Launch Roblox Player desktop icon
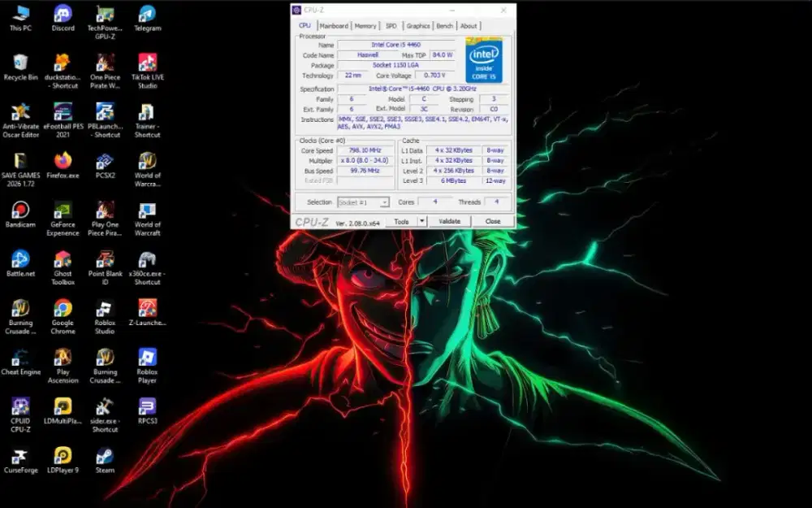This screenshot has width=812, height=508. tap(148, 366)
